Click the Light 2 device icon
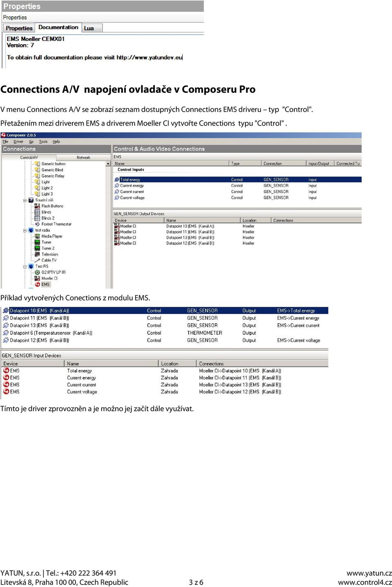The width and height of the screenshot is (392, 587). coord(37,188)
